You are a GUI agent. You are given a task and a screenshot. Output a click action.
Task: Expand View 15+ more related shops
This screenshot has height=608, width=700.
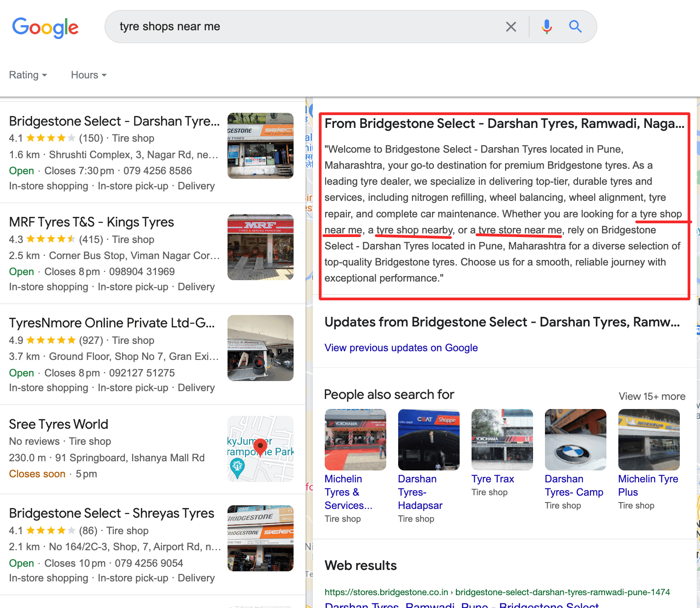tap(651, 396)
